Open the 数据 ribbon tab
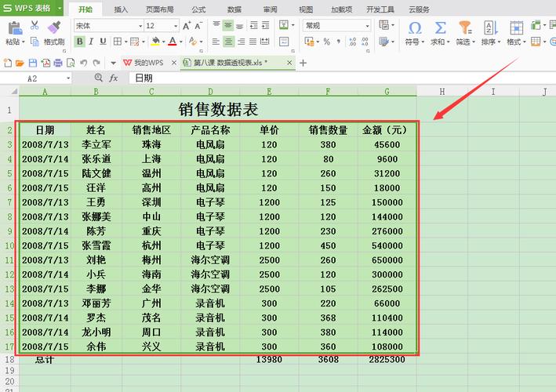The height and width of the screenshot is (392, 556). [234, 9]
